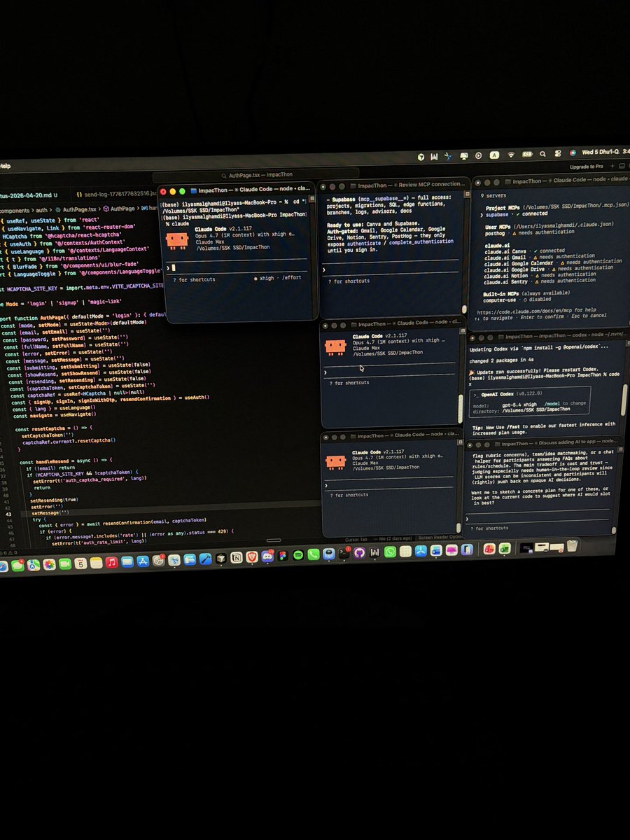The width and height of the screenshot is (630, 840).
Task: Click battery status icon in menu bar
Action: pyautogui.click(x=527, y=155)
